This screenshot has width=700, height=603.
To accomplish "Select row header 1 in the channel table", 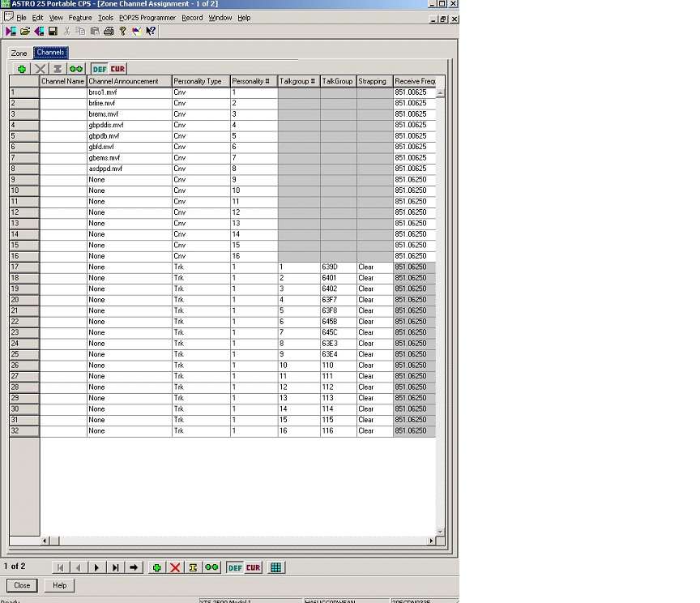I will tap(24, 92).
